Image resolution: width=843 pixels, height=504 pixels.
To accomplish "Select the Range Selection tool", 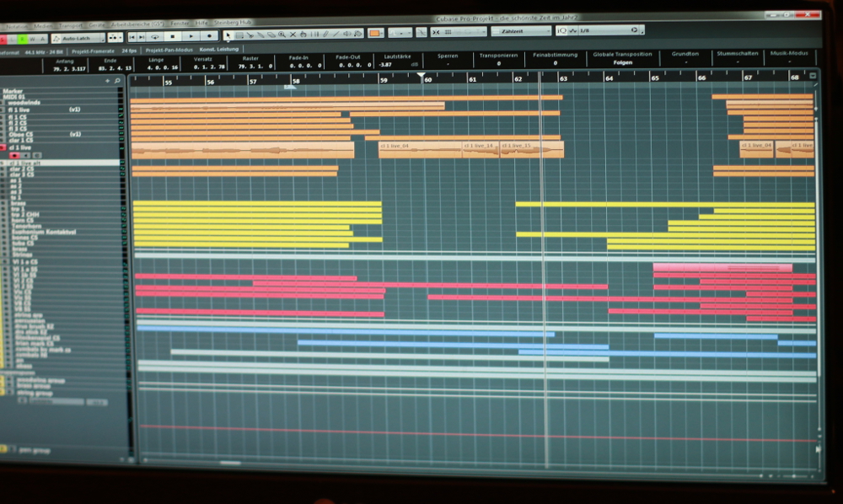I will tap(239, 35).
